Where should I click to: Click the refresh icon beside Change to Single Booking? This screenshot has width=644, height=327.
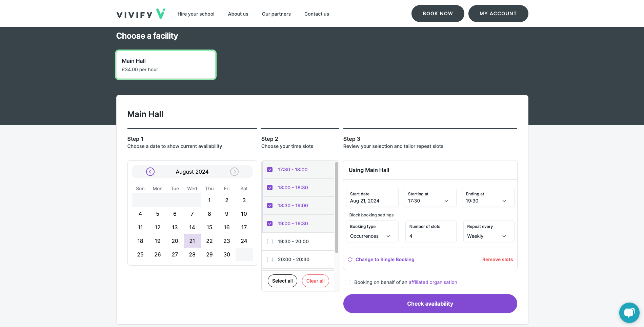click(350, 259)
